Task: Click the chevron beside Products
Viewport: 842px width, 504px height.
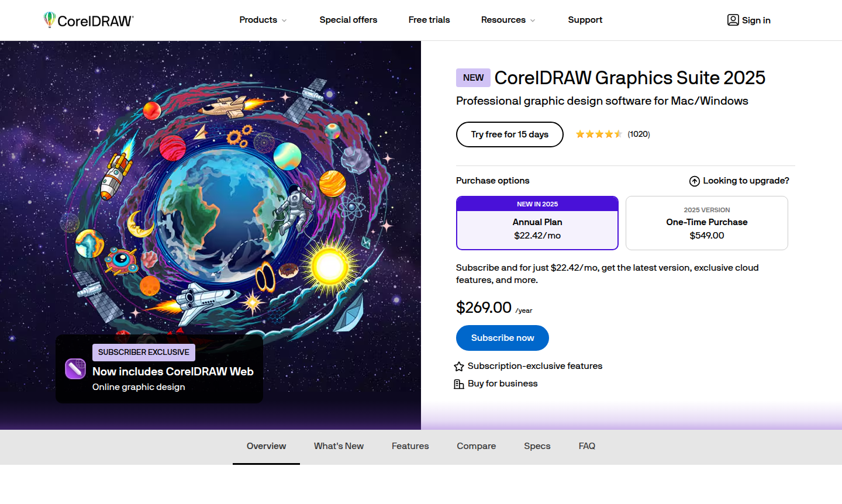Action: (284, 20)
